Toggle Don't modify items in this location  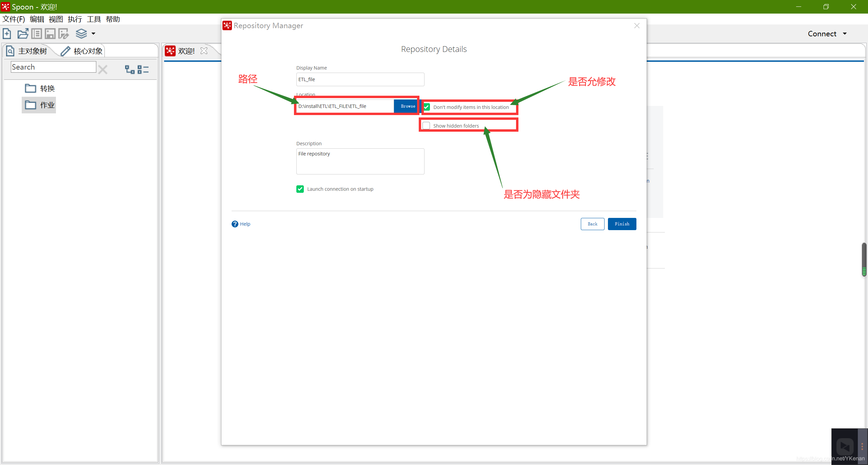427,106
